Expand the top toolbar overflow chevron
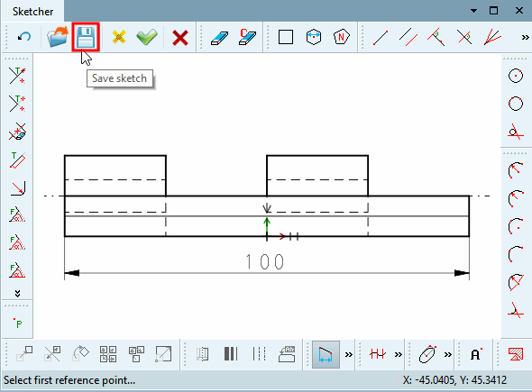This screenshot has width=532, height=392. pos(525,37)
